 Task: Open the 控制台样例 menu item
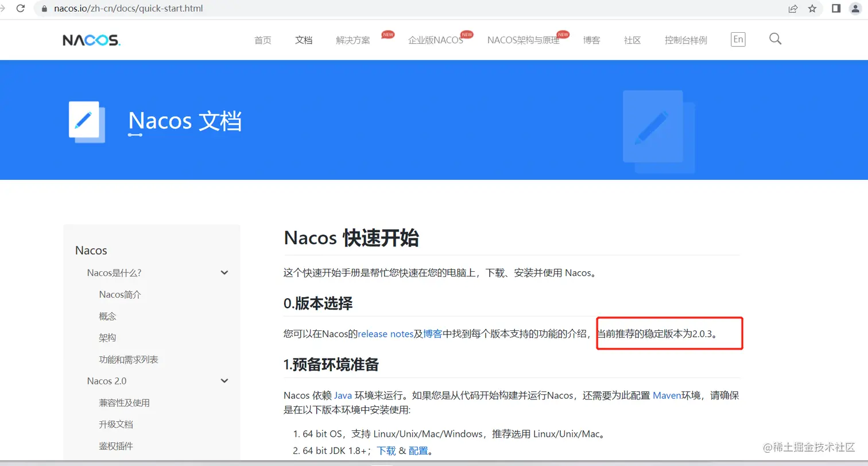[686, 40]
